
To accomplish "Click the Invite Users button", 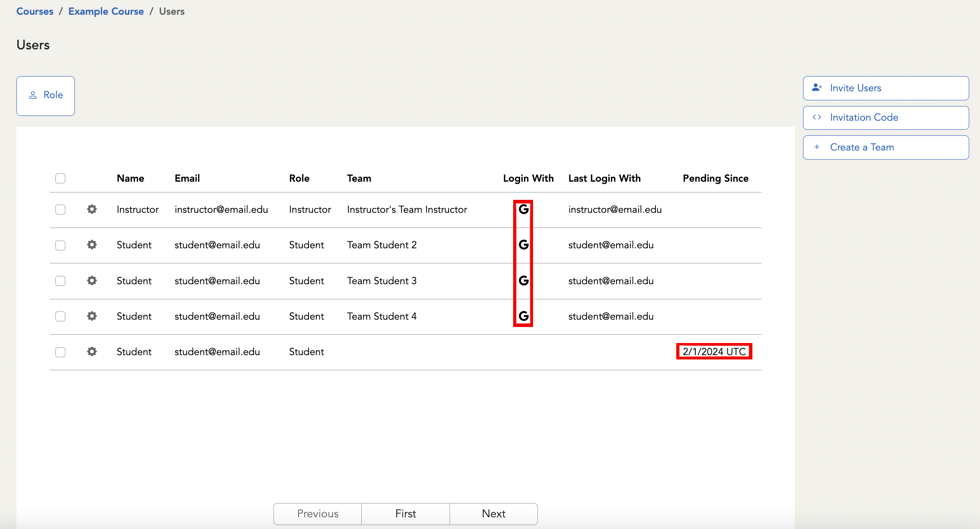I will click(x=886, y=88).
